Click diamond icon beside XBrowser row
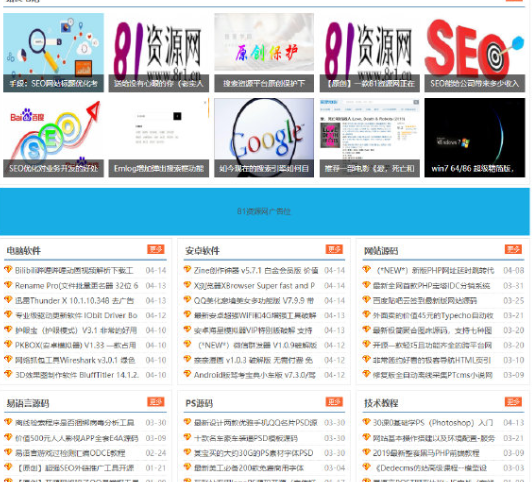532x482 pixels. tap(187, 285)
